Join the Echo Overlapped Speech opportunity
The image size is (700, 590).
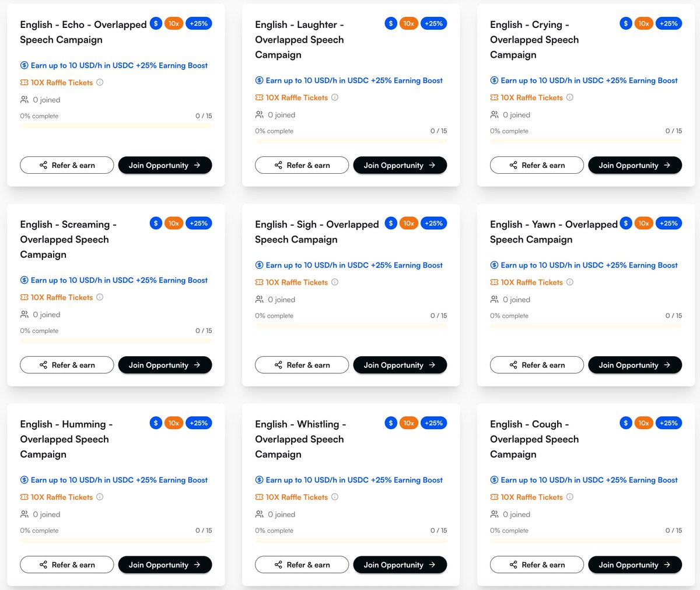point(165,166)
